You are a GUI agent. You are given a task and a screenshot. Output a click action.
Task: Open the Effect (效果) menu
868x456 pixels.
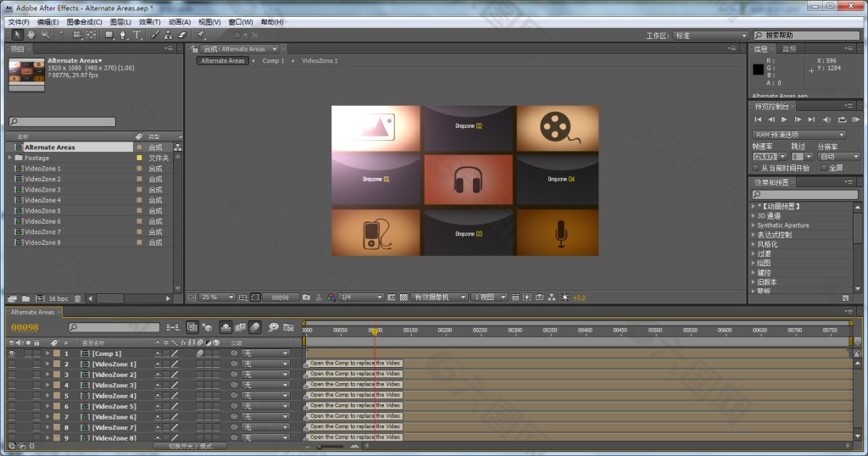pyautogui.click(x=149, y=22)
